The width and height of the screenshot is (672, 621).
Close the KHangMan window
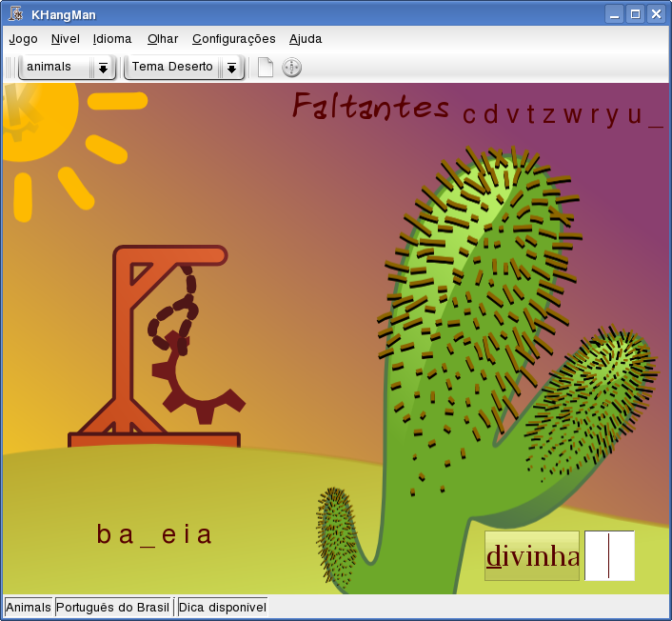pyautogui.click(x=656, y=14)
